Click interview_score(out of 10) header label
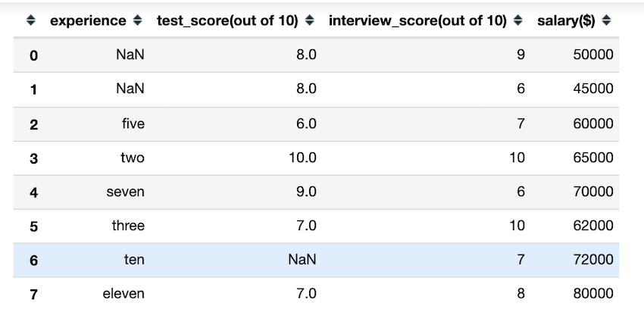 417,20
